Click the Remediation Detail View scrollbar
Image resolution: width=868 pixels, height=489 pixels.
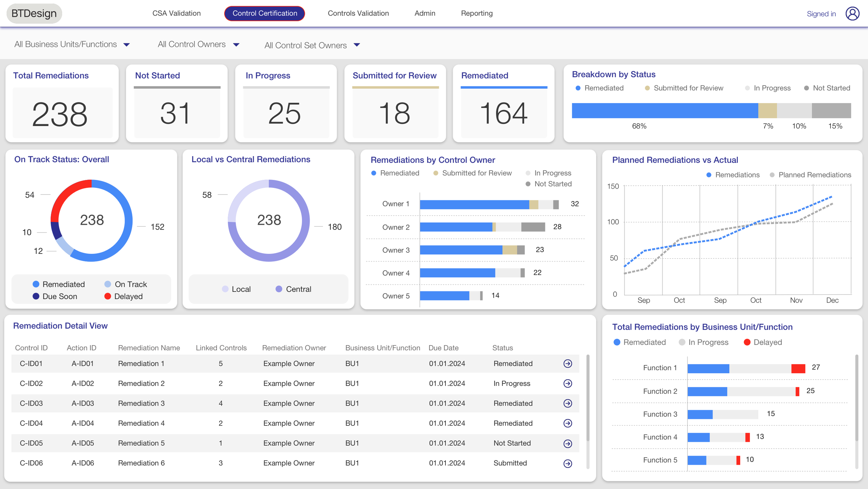pyautogui.click(x=588, y=398)
